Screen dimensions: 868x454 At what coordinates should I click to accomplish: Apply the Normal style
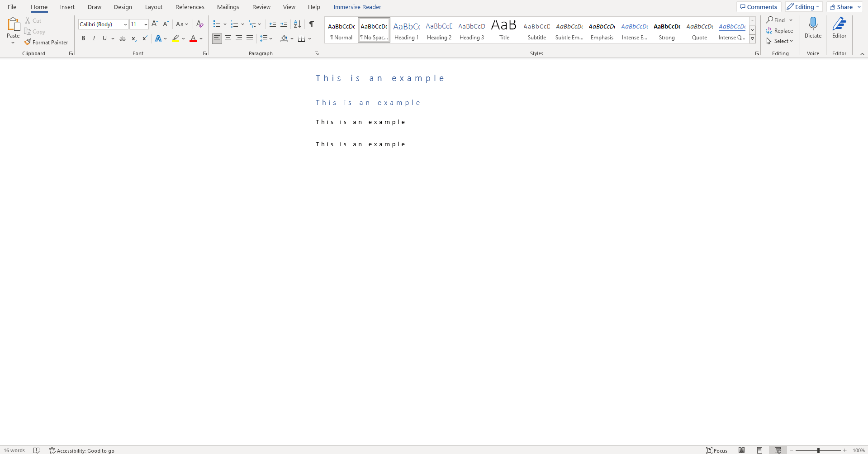point(342,30)
